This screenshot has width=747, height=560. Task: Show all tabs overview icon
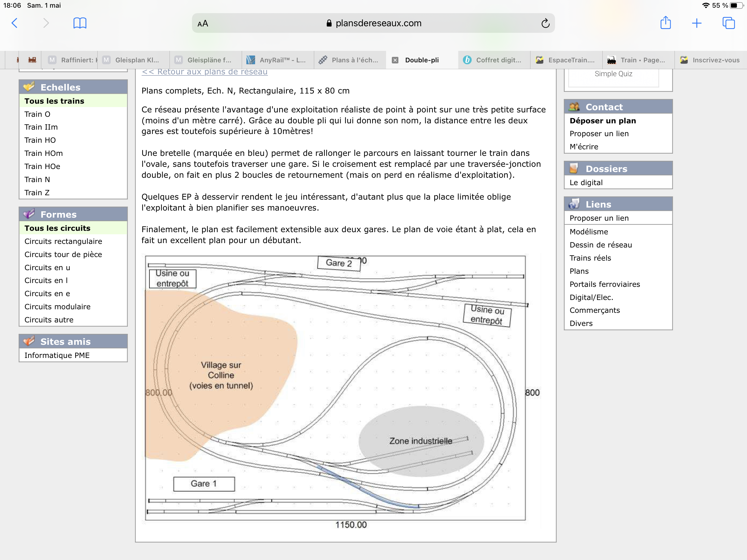coord(728,23)
